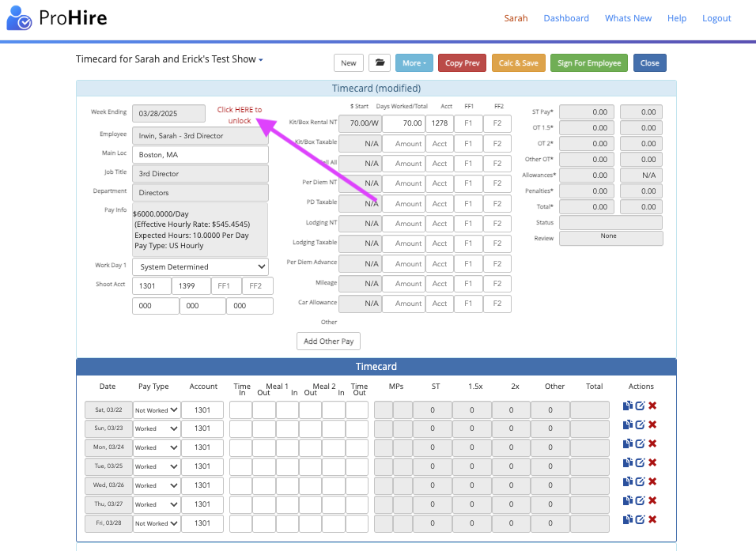Change Wed, 03/26 pay type dropdown
This screenshot has width=756, height=551.
157,485
